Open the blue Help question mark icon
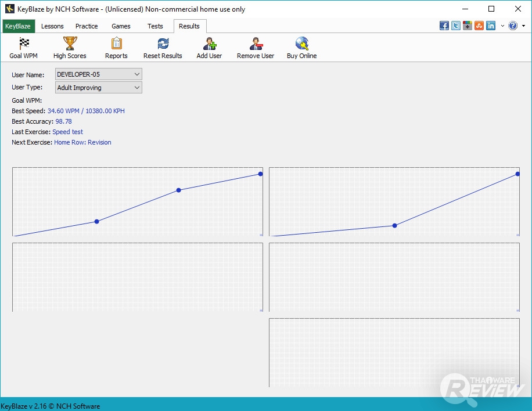The height and width of the screenshot is (411, 532). (x=513, y=26)
